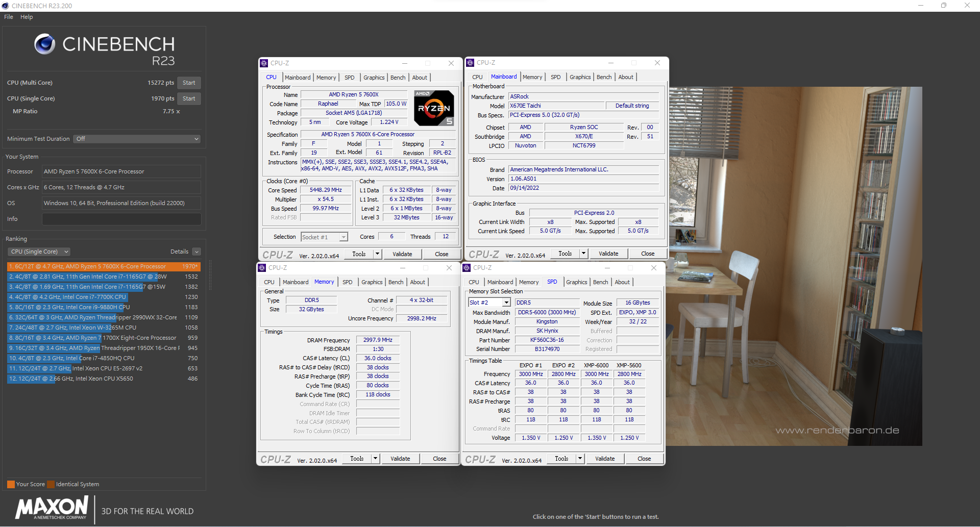This screenshot has height=527, width=980.
Task: Open Tools dropdown arrow in Memory window
Action: pos(375,459)
